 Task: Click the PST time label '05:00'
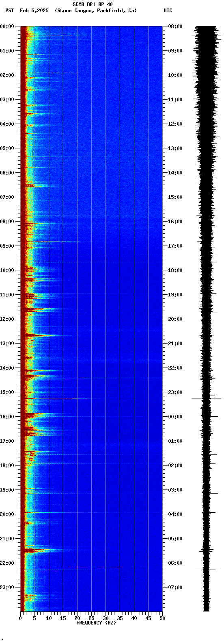(7, 148)
